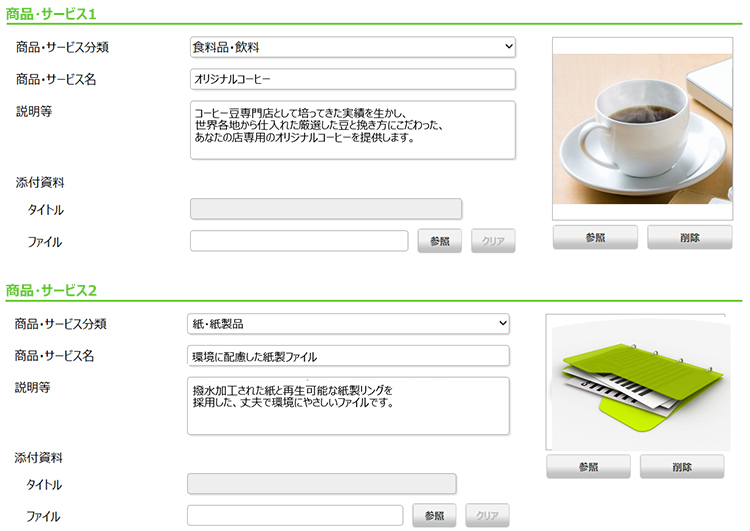
Task: Click the 参照 button below the coffee image
Action: click(595, 237)
